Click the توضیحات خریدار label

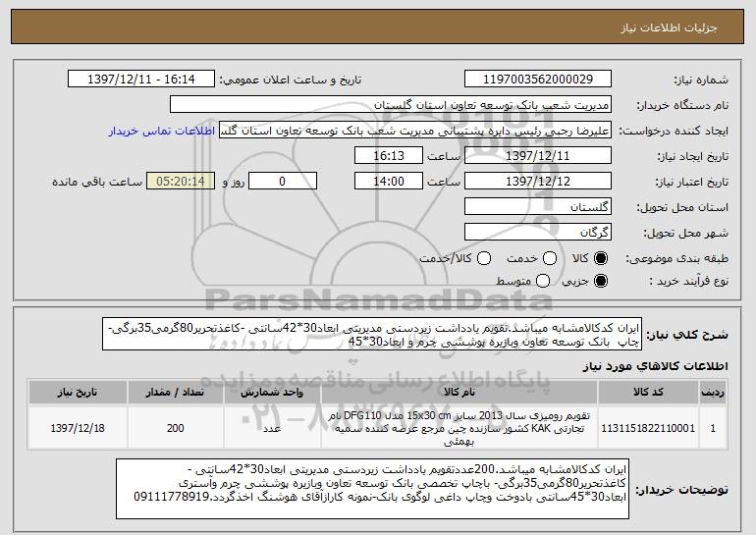tap(681, 490)
